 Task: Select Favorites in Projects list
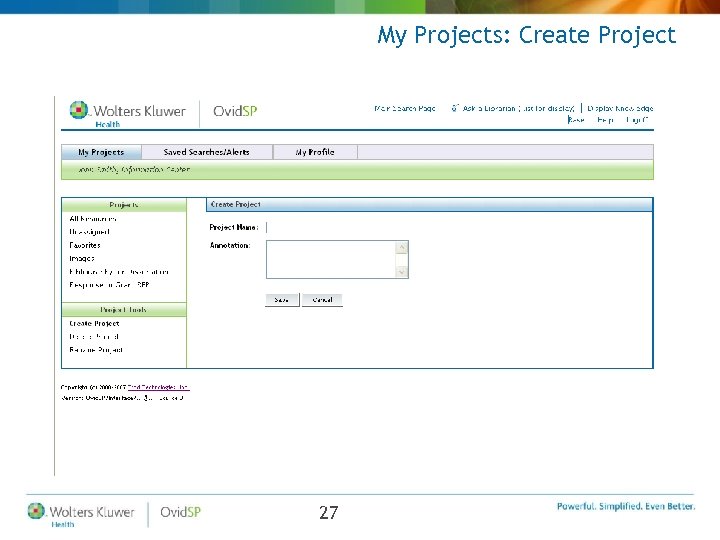click(85, 245)
